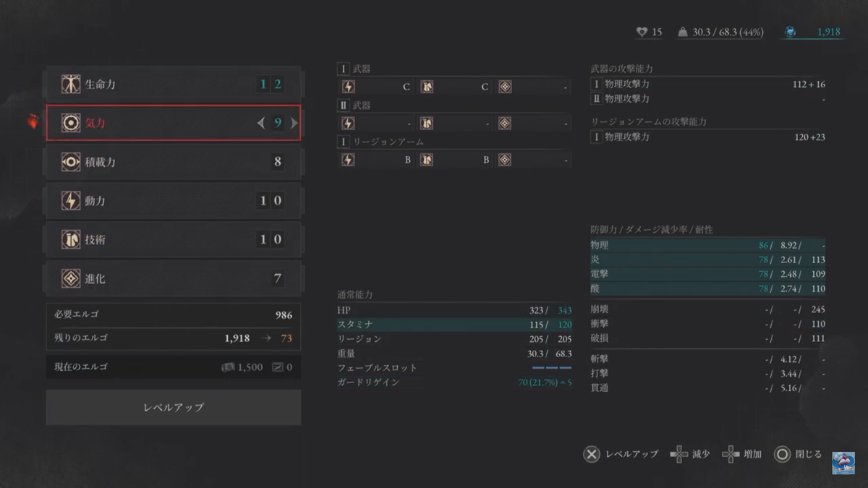Viewport: 868px width, 488px height.
Task: Click the cross レベルアップ prompt at bottom
Action: click(x=592, y=455)
